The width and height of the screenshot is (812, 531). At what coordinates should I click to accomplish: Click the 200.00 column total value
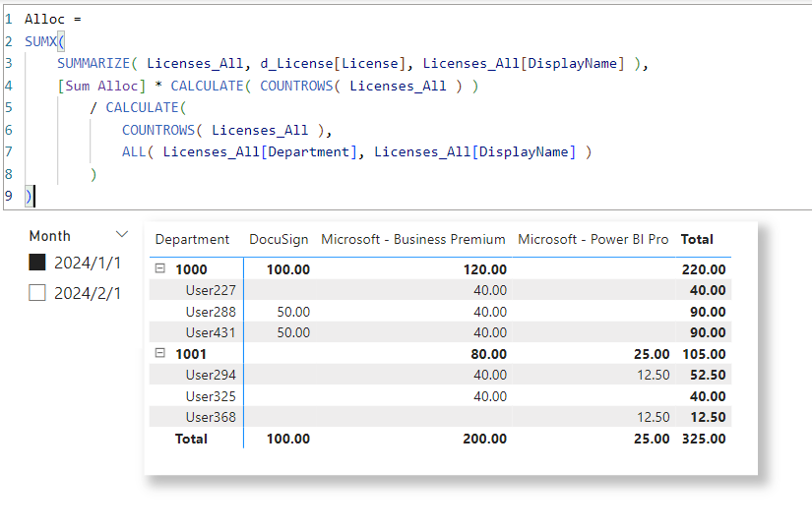click(484, 439)
